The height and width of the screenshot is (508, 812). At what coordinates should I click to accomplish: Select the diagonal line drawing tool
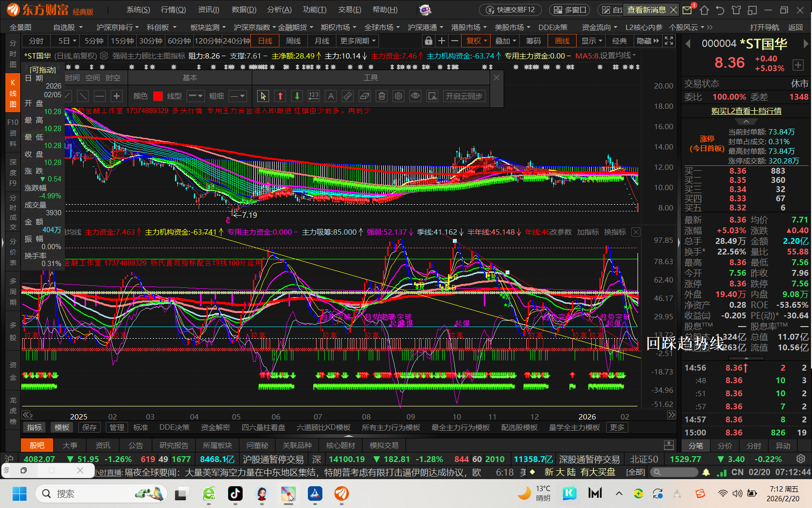pyautogui.click(x=83, y=96)
